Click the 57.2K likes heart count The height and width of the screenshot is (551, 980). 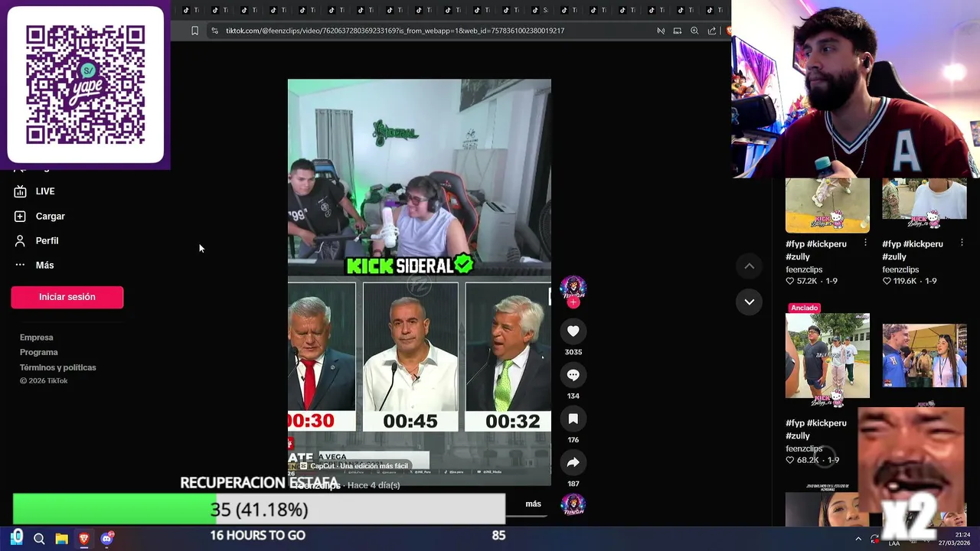802,281
